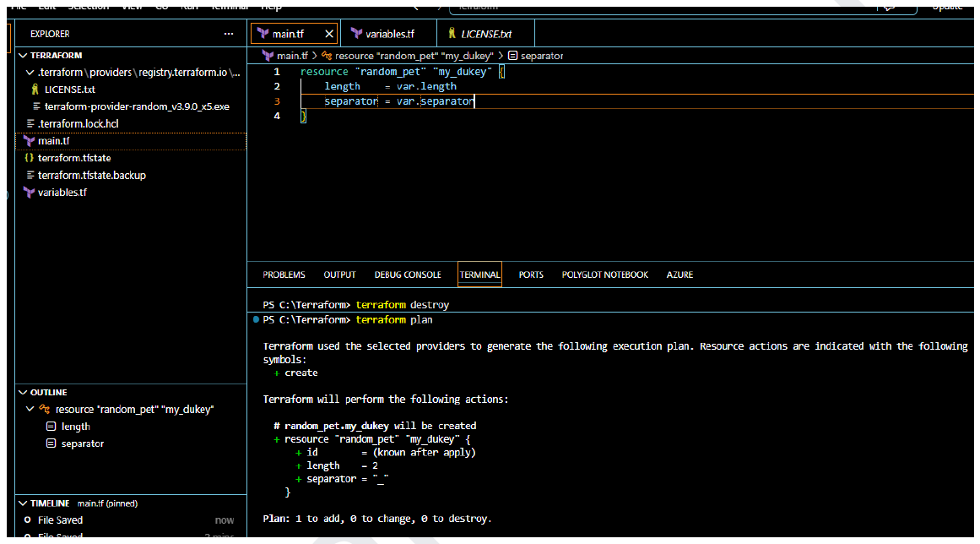The image size is (980, 544).
Task: Click the blue command marker beside terraform plan
Action: pyautogui.click(x=256, y=319)
